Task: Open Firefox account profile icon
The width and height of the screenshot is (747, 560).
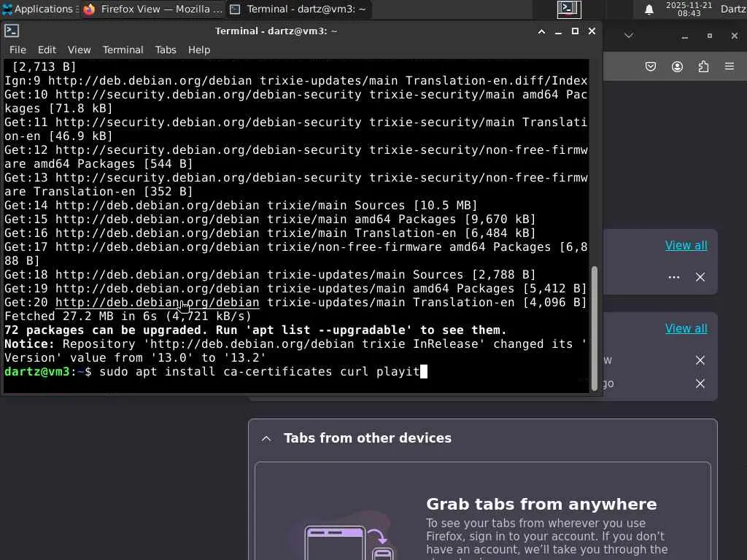Action: [x=677, y=66]
